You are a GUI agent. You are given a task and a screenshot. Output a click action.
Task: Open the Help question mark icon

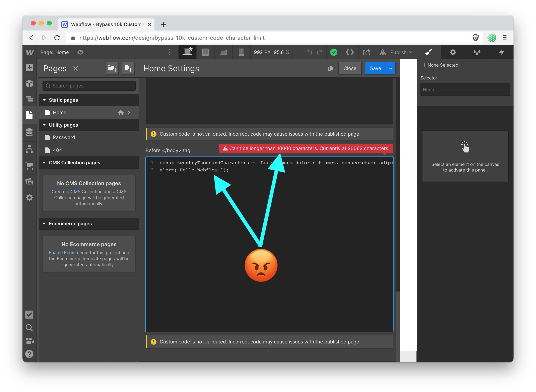29,354
